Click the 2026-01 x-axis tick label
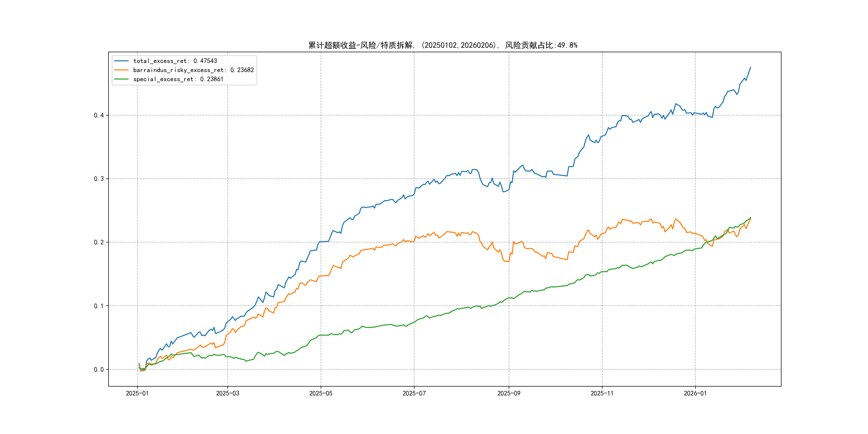 [x=695, y=393]
